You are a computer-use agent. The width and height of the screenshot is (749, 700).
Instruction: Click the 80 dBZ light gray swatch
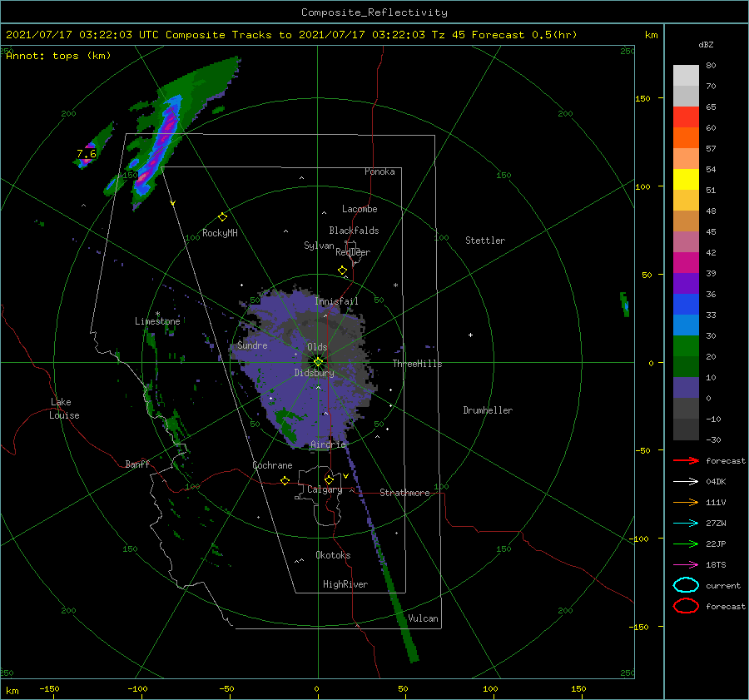point(686,76)
